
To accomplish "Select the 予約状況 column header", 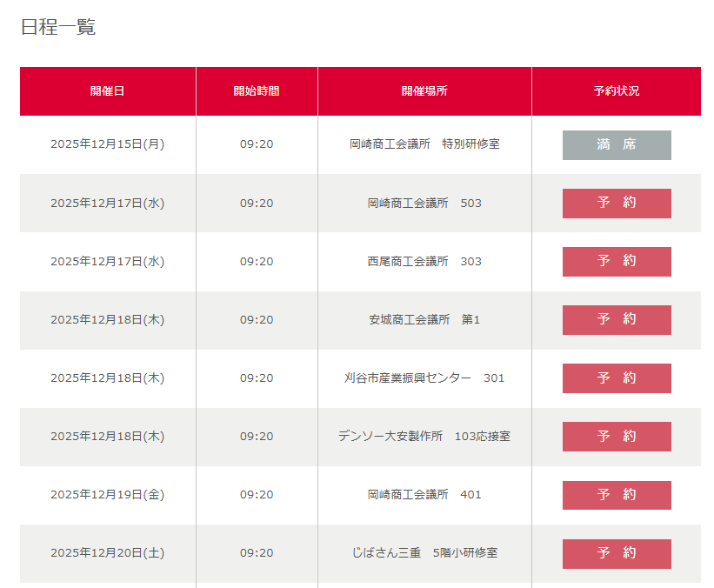I will [x=616, y=91].
